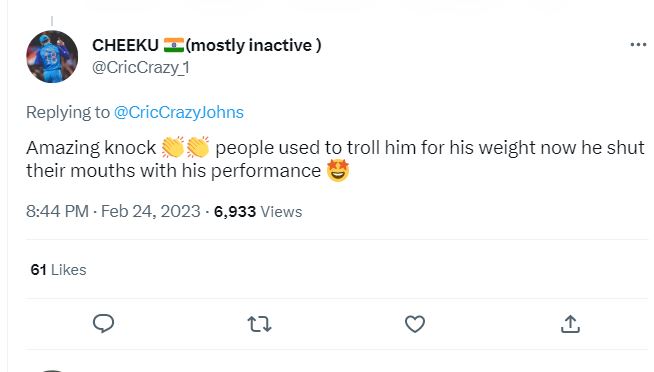View the 6,933 Views analytics
The image size is (654, 372).
[x=258, y=211]
